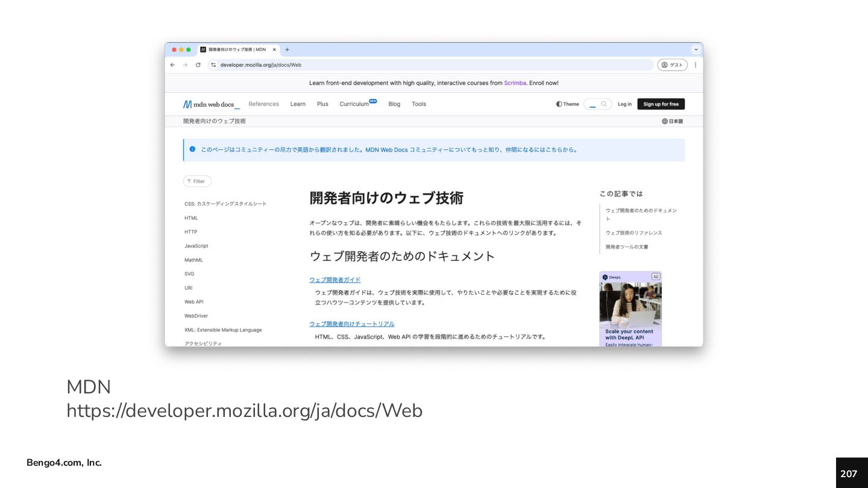The width and height of the screenshot is (868, 488).
Task: Open SVG in the sidebar
Action: point(189,274)
